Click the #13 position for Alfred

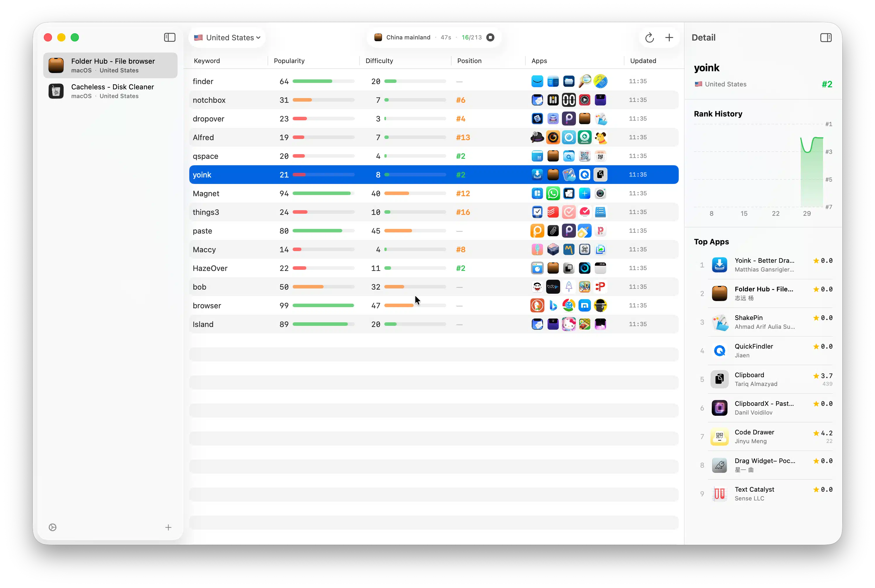pos(463,137)
